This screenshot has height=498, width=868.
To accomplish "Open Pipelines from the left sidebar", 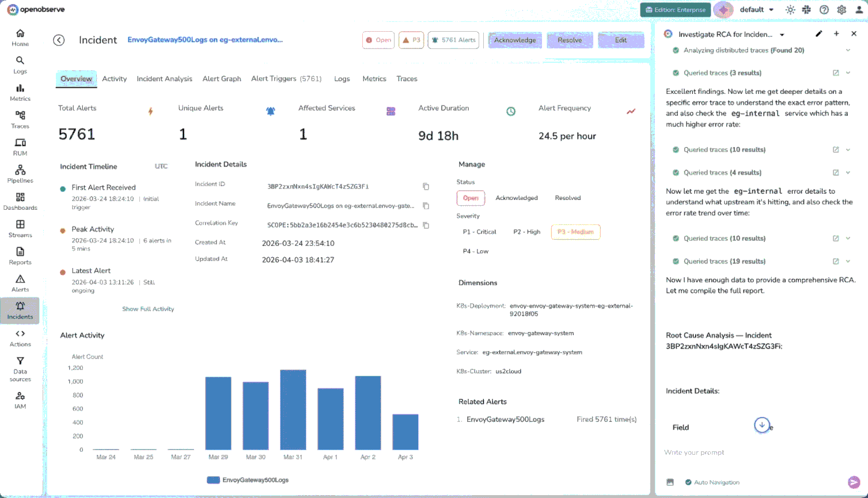I will pos(20,174).
